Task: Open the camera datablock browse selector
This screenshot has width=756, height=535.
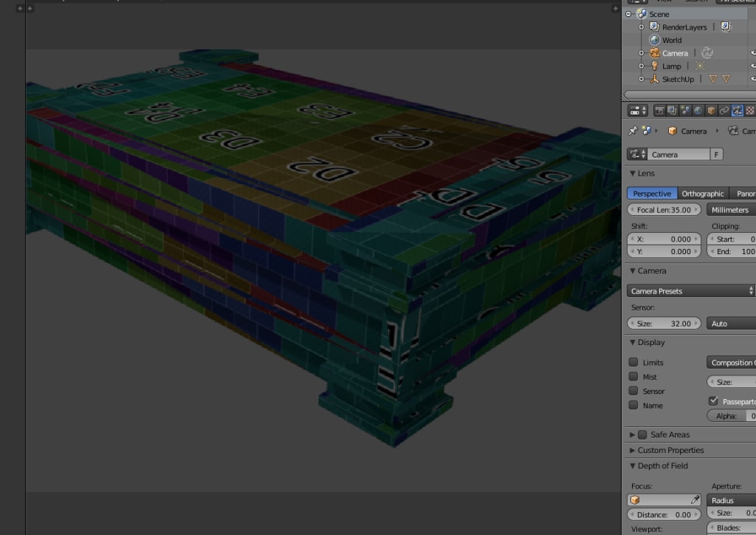Action: point(637,154)
